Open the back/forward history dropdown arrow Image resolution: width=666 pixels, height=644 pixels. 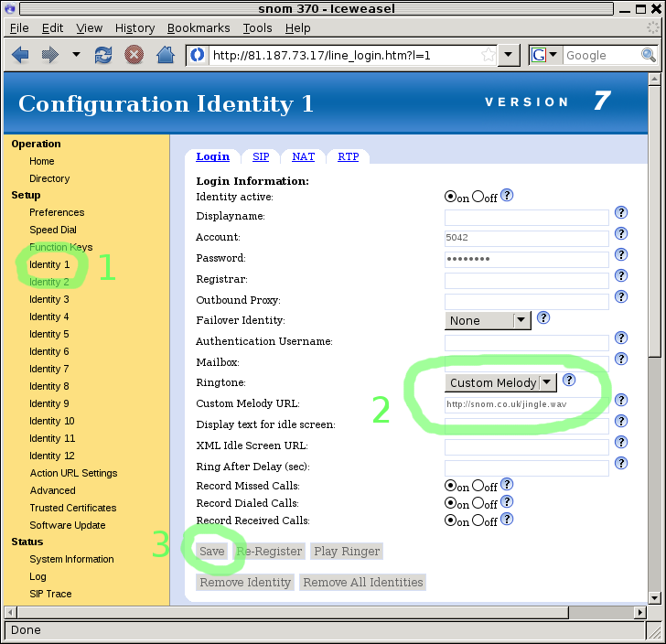(76, 54)
